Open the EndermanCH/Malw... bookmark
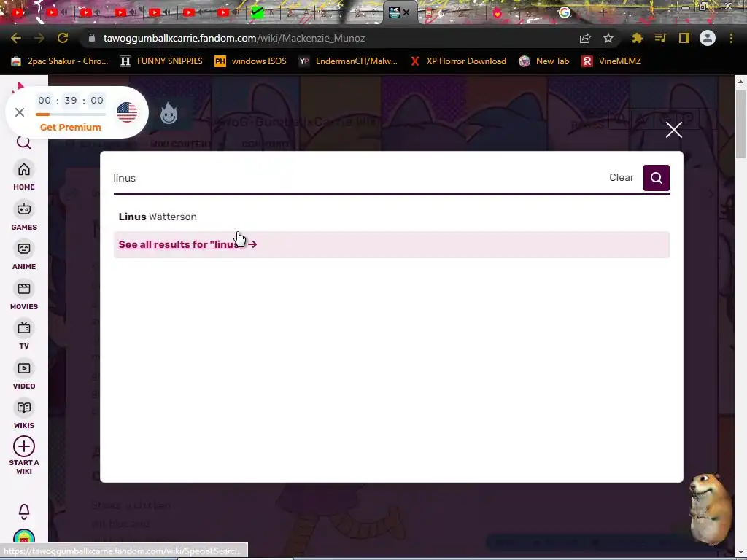This screenshot has width=747, height=560. (x=348, y=61)
